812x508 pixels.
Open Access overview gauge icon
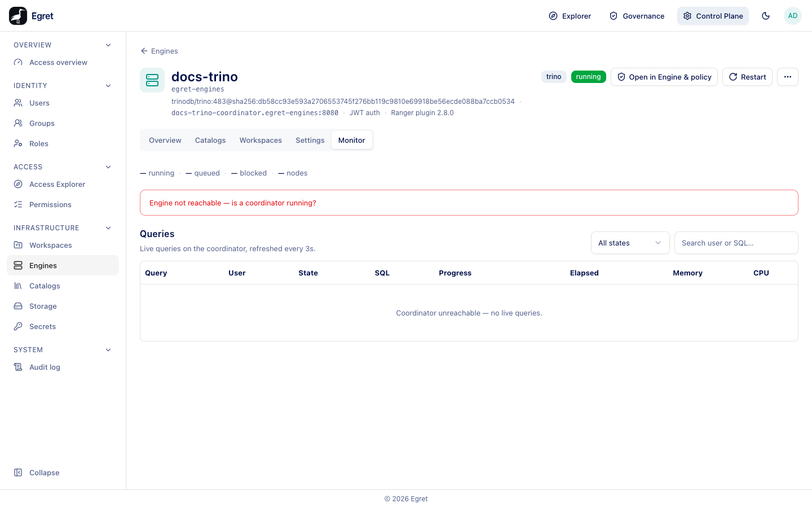pos(18,62)
